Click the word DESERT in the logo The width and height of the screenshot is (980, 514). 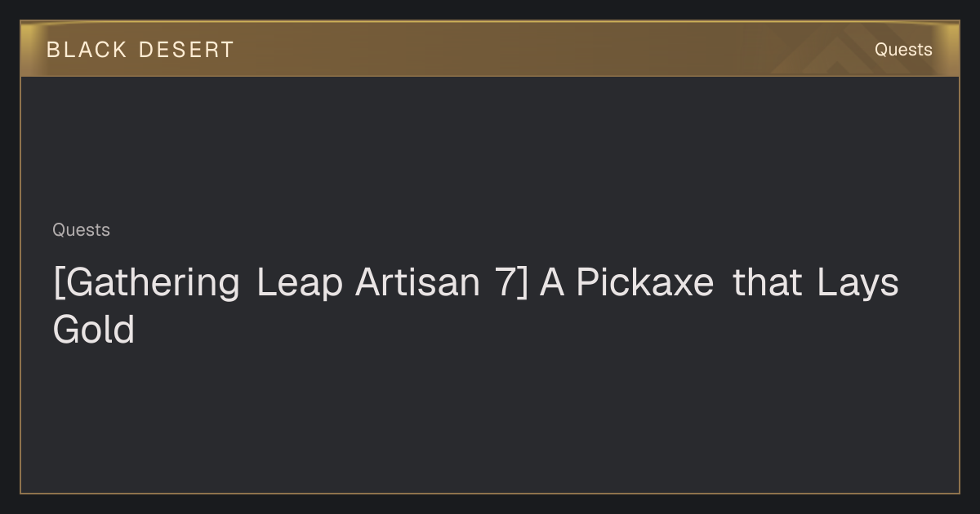(186, 50)
